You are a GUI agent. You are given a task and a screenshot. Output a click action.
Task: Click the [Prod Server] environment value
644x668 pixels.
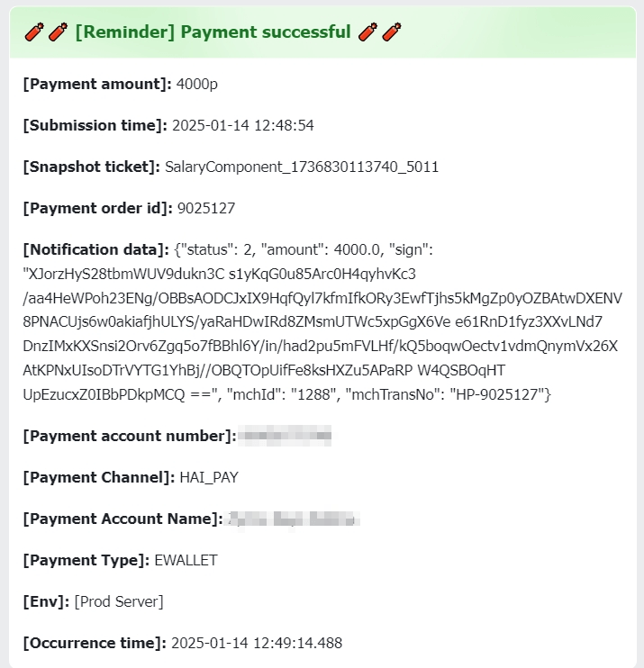(119, 601)
